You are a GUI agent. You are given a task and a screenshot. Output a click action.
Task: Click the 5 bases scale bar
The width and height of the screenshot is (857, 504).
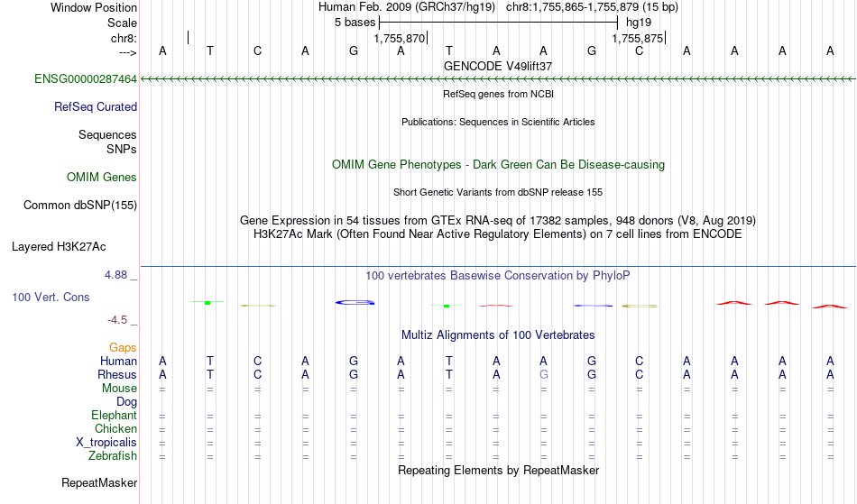pos(498,23)
